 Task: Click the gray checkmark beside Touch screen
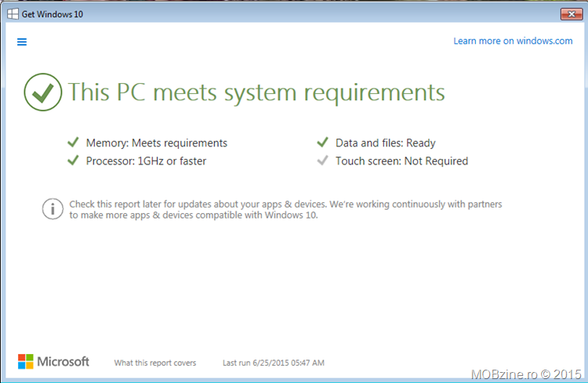point(322,160)
